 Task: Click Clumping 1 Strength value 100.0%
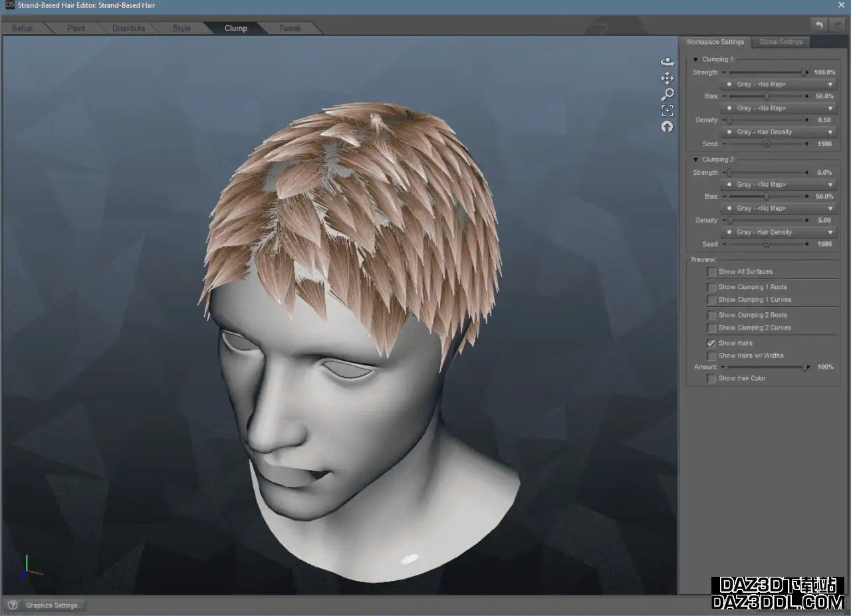[824, 72]
